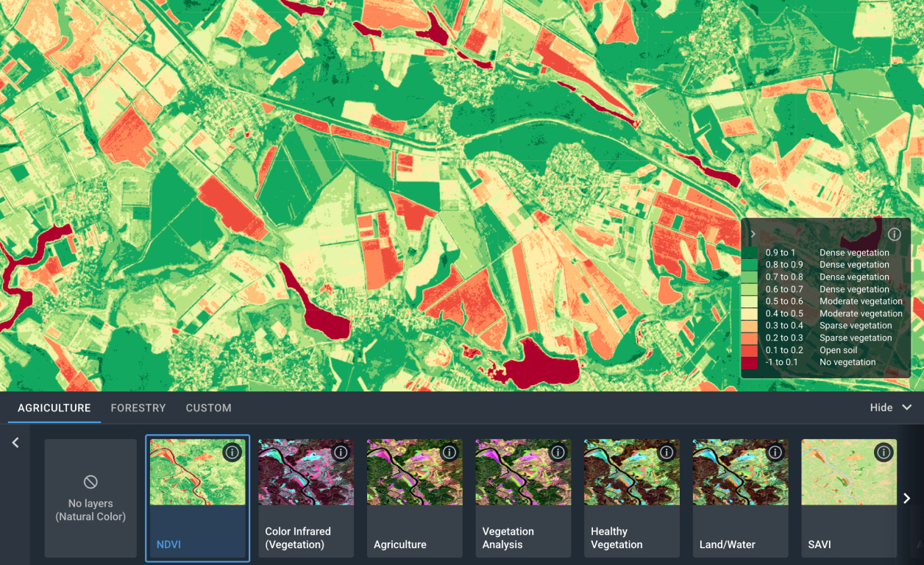Viewport: 924px width, 565px height.
Task: Select the SAVI layer thumbnail
Action: (849, 472)
